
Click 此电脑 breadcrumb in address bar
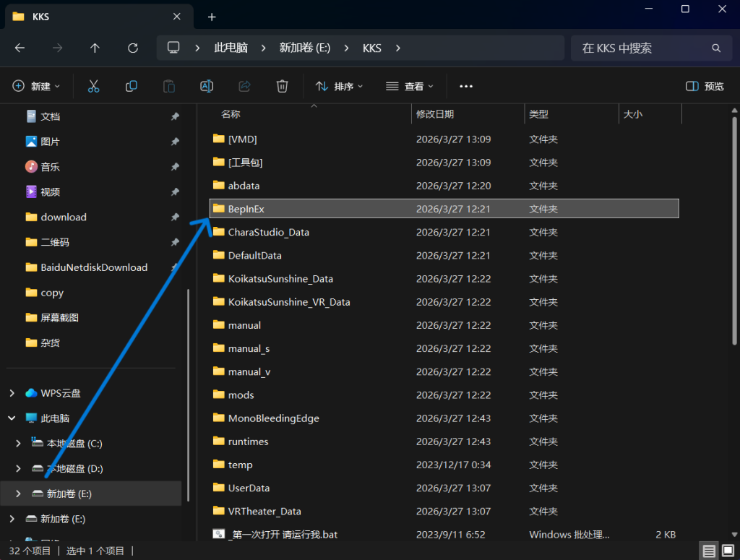pos(231,48)
